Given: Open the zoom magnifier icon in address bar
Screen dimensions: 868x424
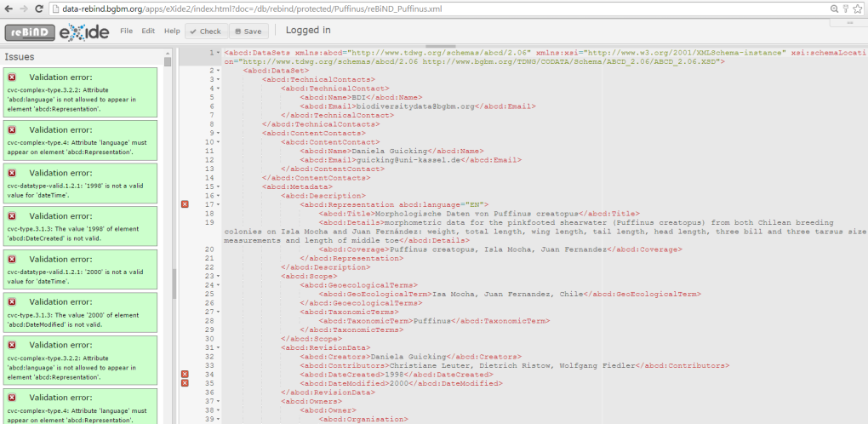Looking at the screenshot, I should click(x=834, y=9).
